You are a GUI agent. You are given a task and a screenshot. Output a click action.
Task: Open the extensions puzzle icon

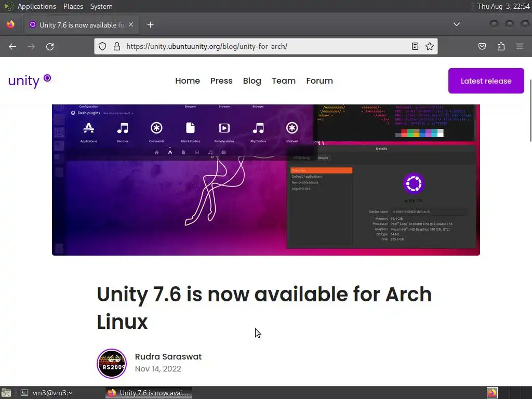pos(501,46)
